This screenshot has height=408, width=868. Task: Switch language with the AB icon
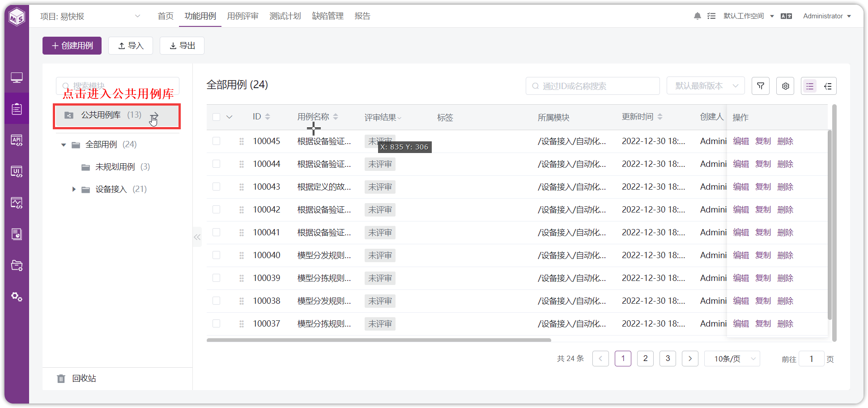786,16
